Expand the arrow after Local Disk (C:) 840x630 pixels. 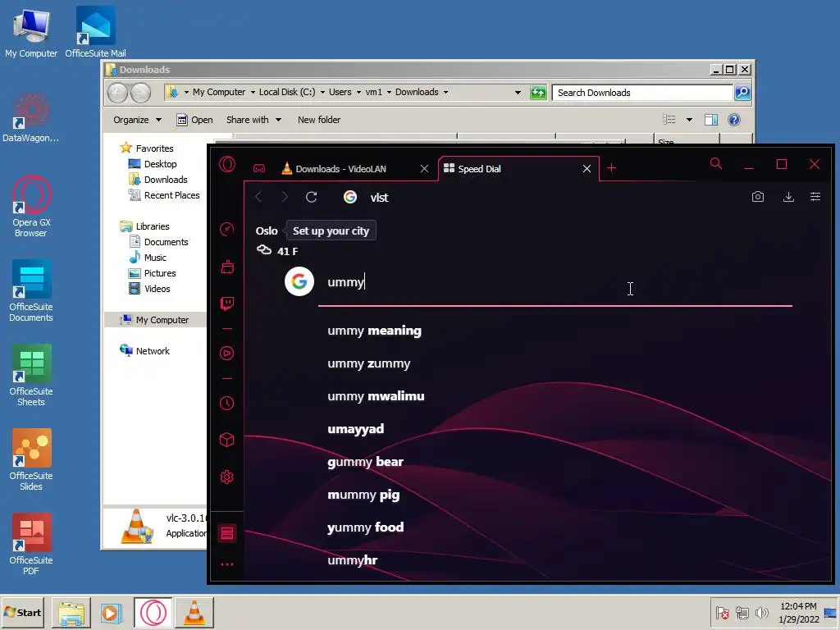(x=322, y=92)
